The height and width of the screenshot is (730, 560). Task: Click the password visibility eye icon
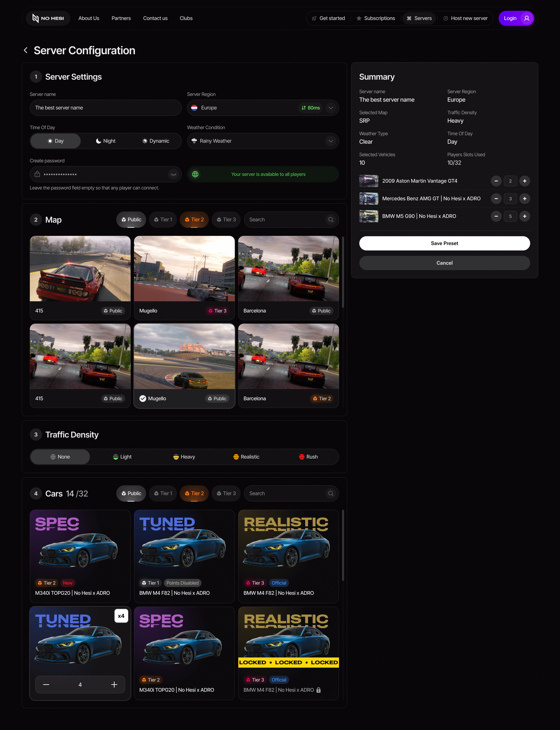[x=173, y=174]
